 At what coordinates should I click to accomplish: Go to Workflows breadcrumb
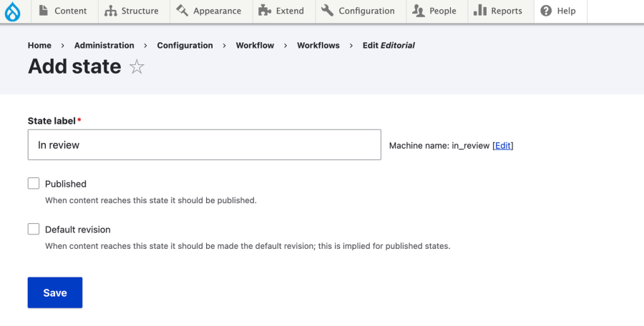pos(318,46)
